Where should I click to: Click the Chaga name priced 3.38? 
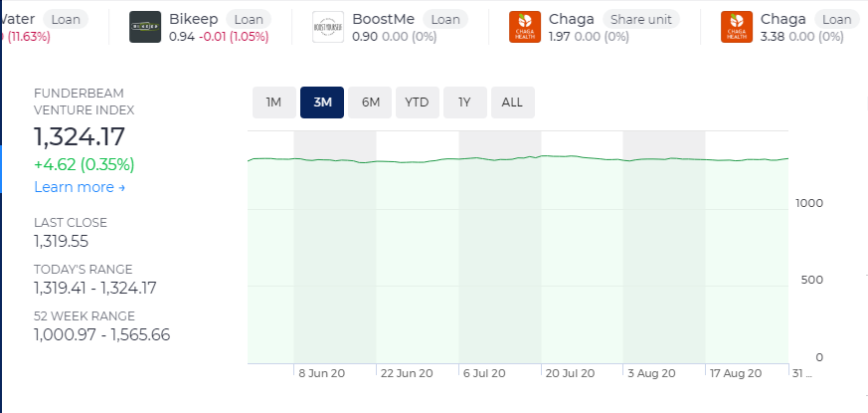point(782,19)
